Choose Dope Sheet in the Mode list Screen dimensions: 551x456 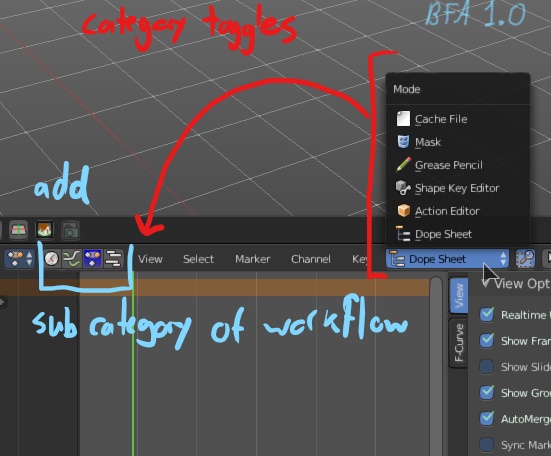point(458,234)
